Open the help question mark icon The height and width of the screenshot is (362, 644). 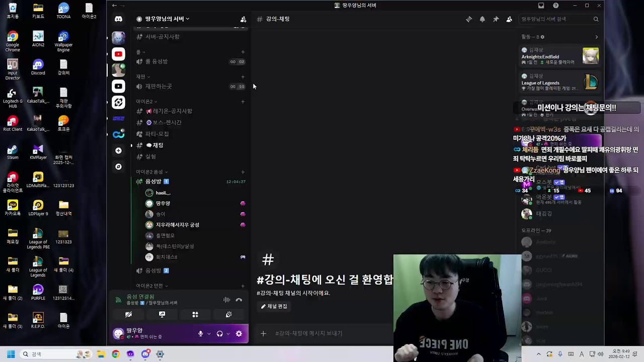pyautogui.click(x=556, y=6)
